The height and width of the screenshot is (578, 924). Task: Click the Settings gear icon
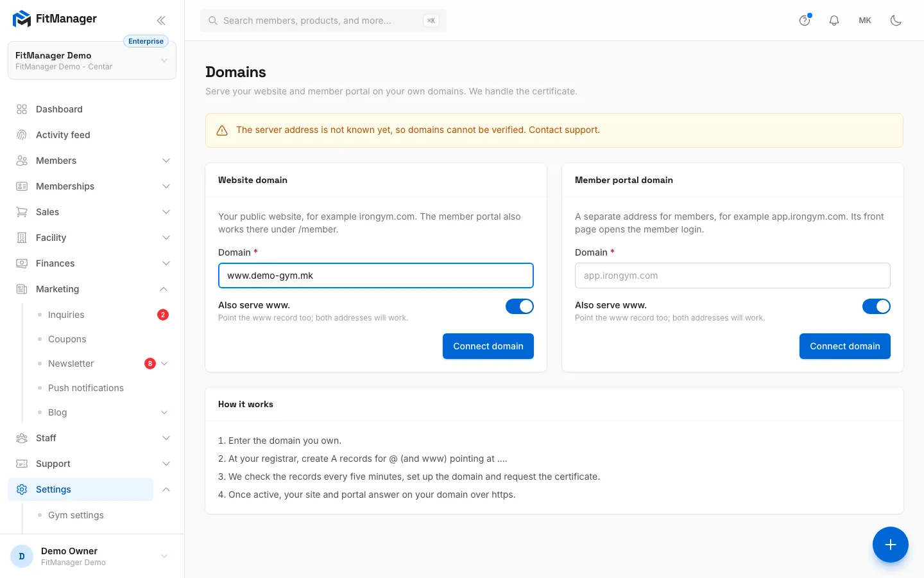click(22, 489)
